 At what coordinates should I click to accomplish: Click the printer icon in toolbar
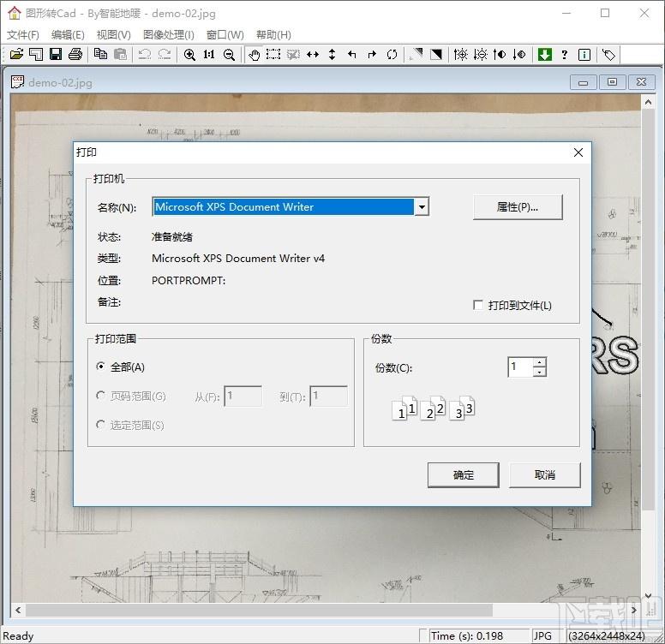[x=75, y=54]
